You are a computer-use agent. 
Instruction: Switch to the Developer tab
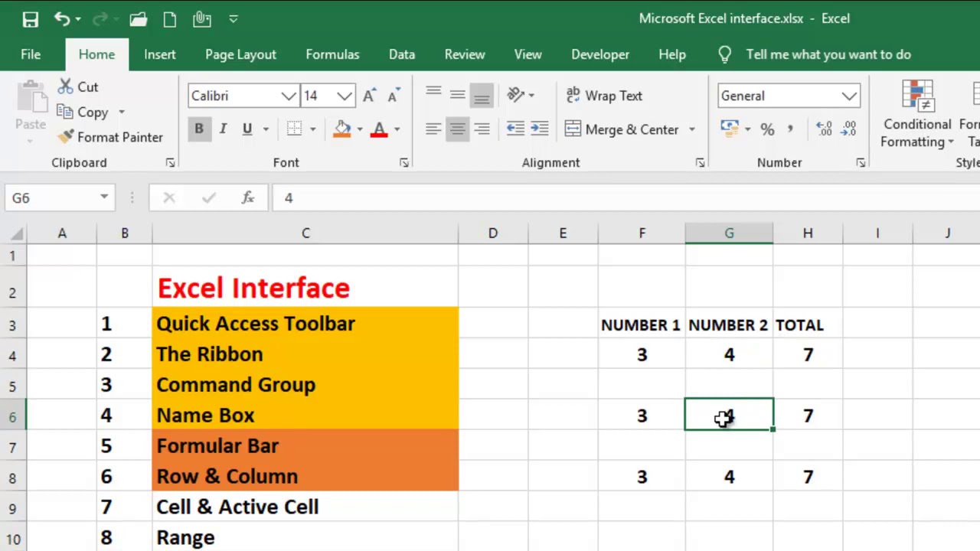(600, 54)
